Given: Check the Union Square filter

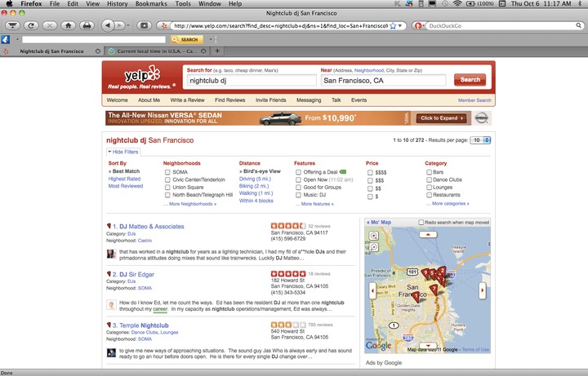Looking at the screenshot, I should [x=167, y=188].
